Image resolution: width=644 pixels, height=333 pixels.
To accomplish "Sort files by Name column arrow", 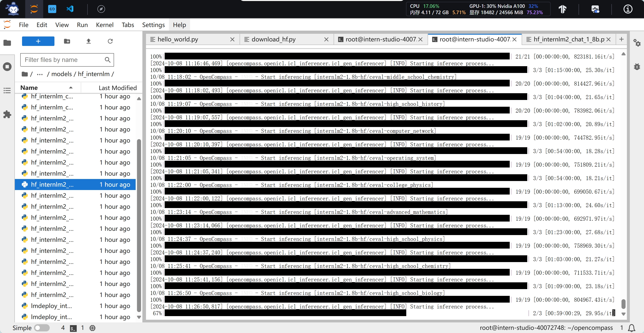I will coord(71,88).
